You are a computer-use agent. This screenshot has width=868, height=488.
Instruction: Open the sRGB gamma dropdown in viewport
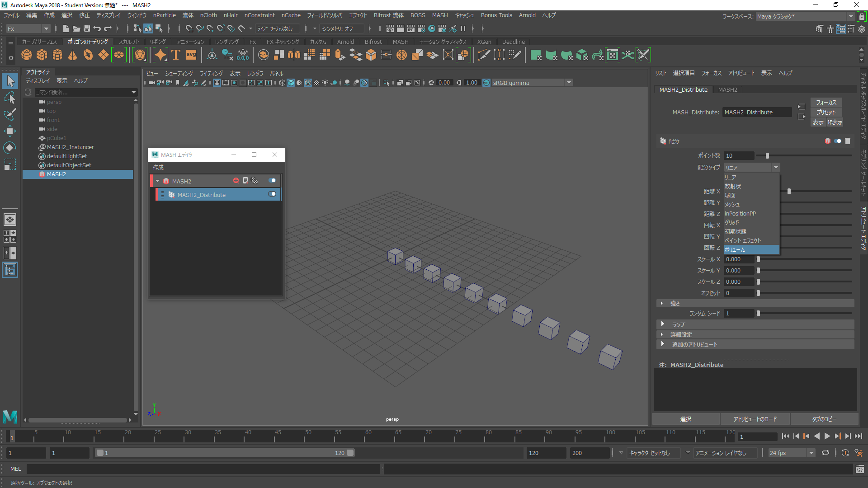tap(569, 82)
